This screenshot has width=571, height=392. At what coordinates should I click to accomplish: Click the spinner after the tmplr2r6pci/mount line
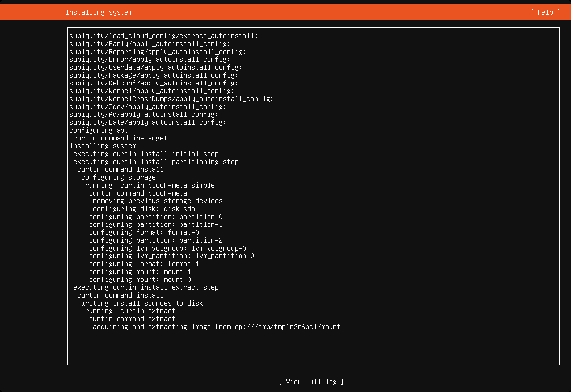click(347, 327)
